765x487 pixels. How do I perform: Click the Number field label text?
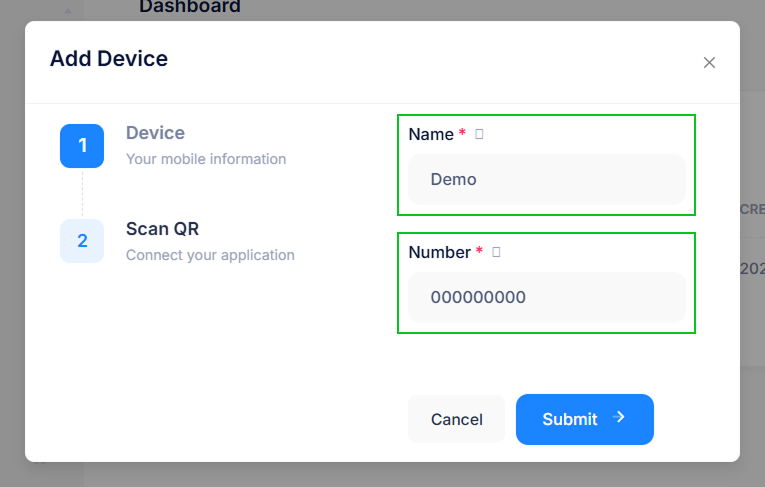(439, 252)
